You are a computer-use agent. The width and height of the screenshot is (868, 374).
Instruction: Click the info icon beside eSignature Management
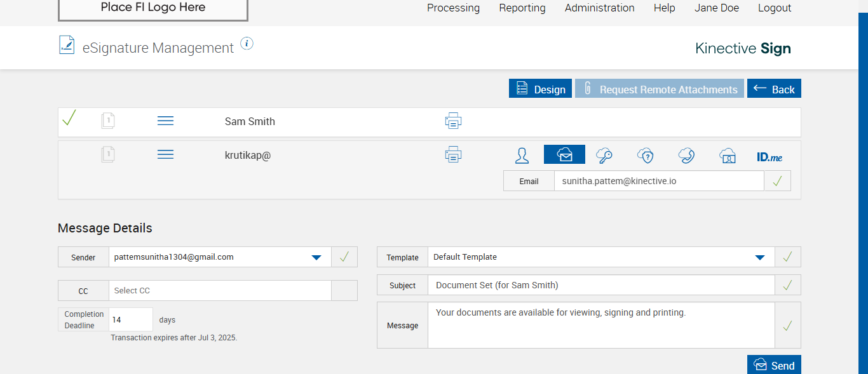(x=247, y=44)
